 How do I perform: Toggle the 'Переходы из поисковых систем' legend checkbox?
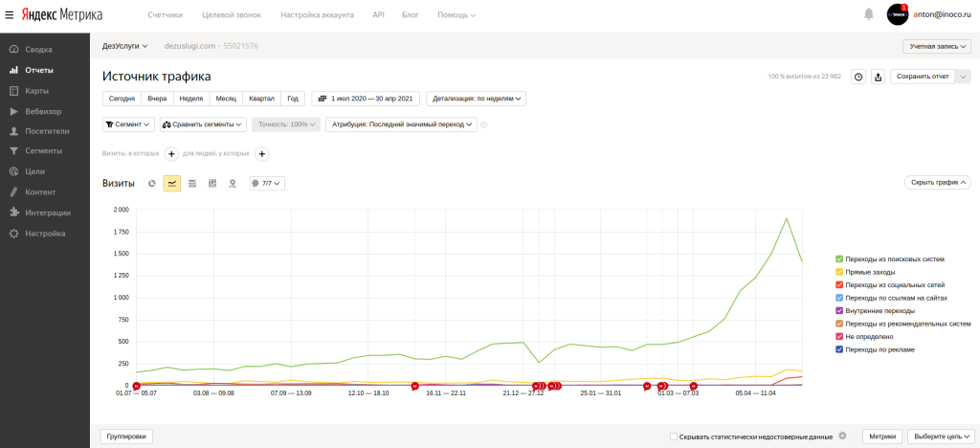click(x=839, y=258)
